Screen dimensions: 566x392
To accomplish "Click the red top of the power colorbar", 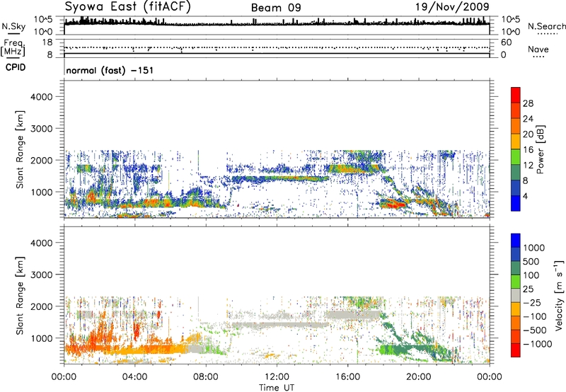I will point(516,95).
